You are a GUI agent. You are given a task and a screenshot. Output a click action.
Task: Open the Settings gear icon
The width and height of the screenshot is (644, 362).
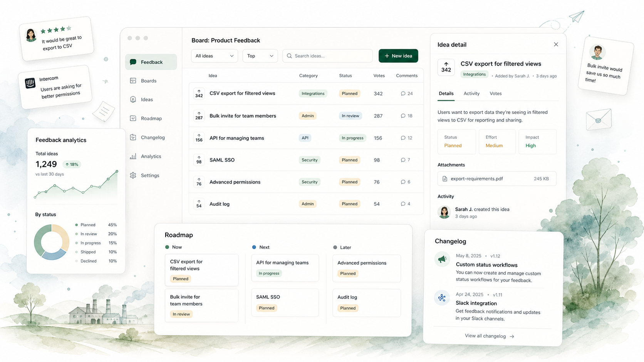[133, 175]
